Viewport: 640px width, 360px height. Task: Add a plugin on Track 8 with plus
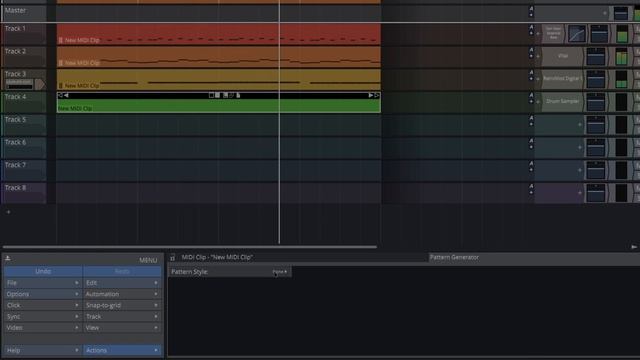(580, 193)
